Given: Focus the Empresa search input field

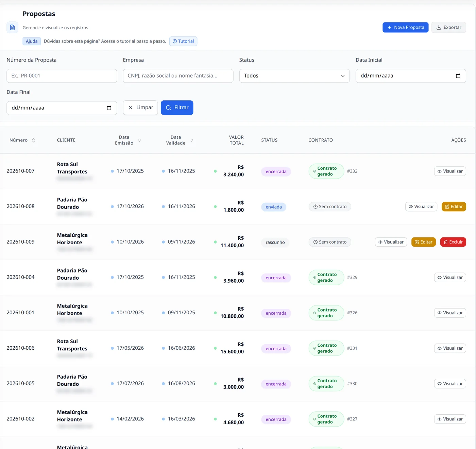Looking at the screenshot, I should [x=178, y=76].
